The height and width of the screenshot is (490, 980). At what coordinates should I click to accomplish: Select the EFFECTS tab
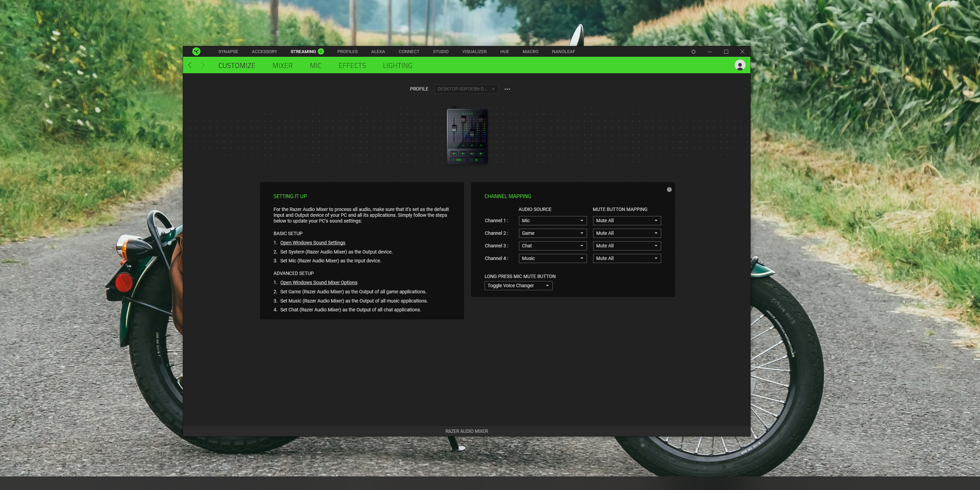point(352,65)
